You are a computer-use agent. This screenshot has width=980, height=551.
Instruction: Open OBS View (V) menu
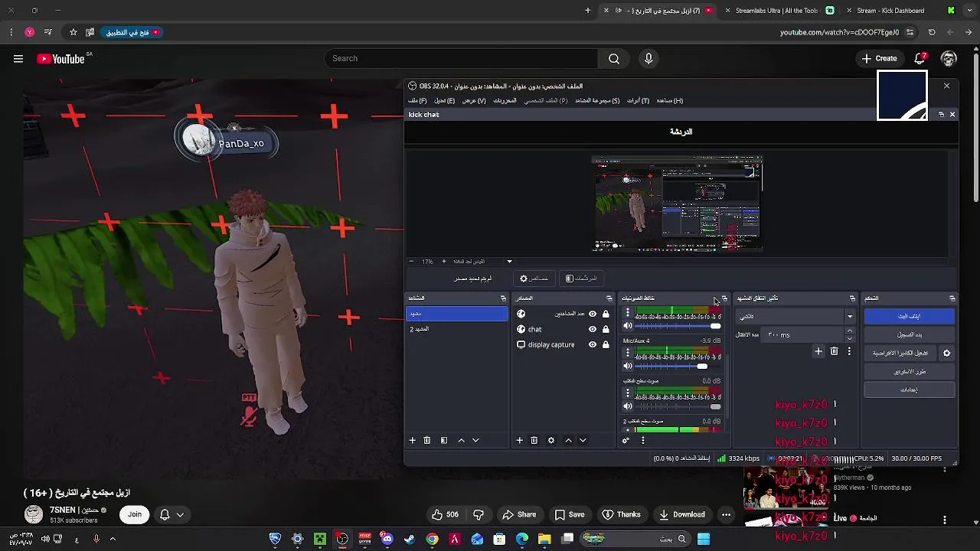coord(474,101)
